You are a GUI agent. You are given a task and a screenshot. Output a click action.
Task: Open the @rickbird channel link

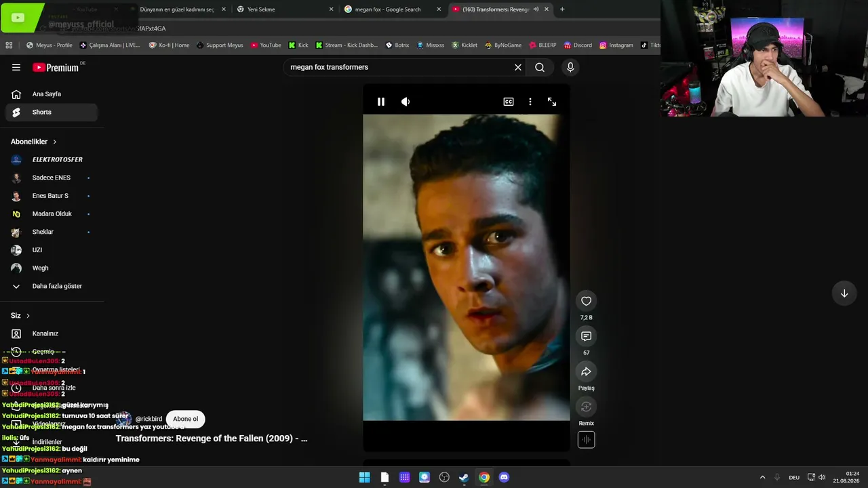click(x=149, y=419)
